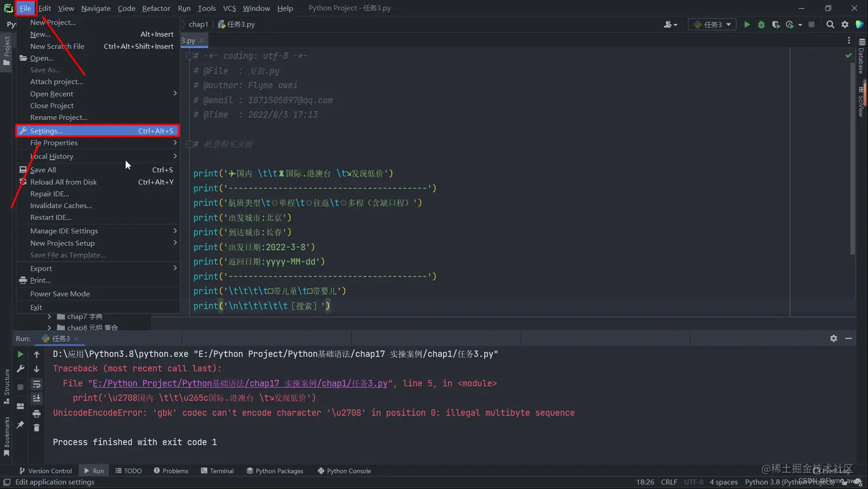Choose New Project... in File menu

tap(98, 22)
